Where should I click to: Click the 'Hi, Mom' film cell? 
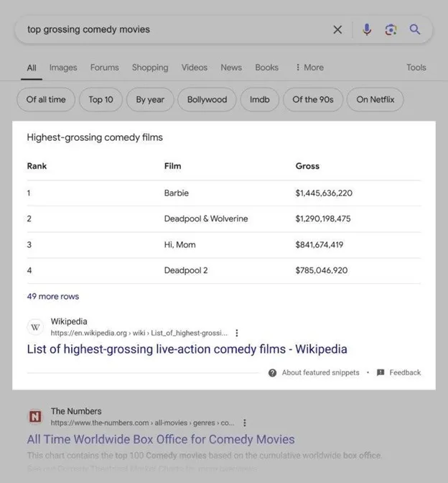[x=179, y=245]
